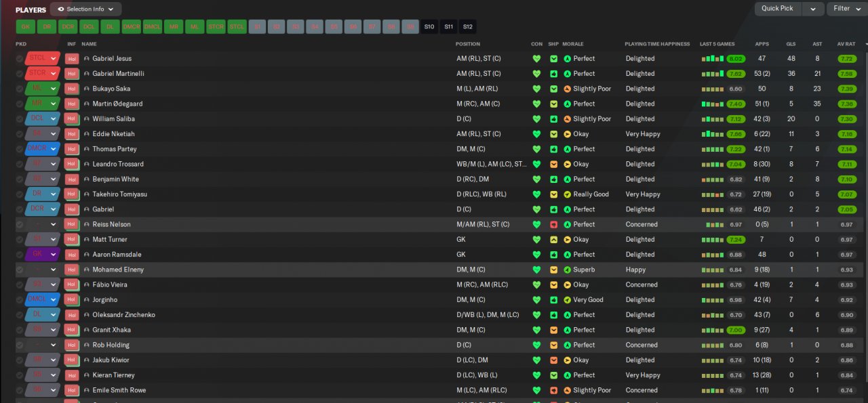Screen dimensions: 868x403
Task: Click Gabriel Jesus's Hol status icon
Action: click(72, 59)
